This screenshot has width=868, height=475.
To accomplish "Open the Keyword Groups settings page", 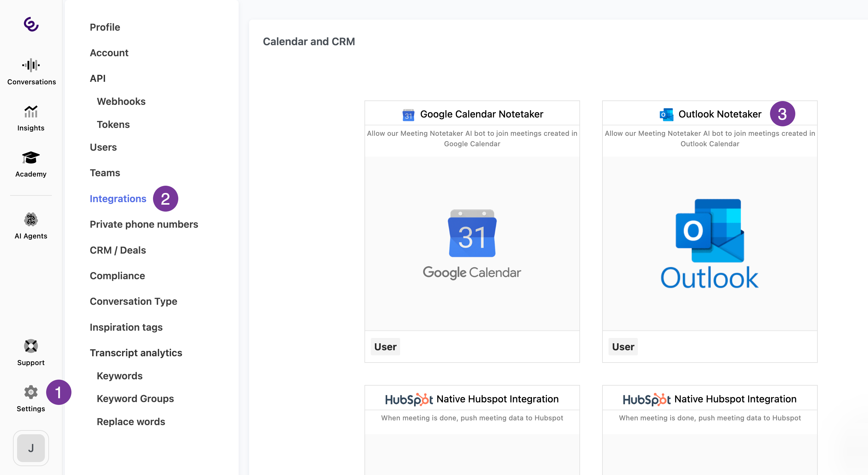I will click(135, 399).
